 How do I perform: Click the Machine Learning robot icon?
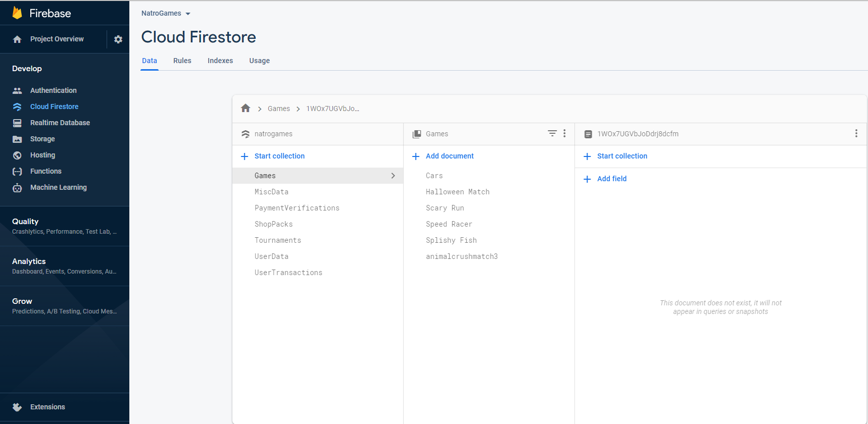(x=17, y=188)
